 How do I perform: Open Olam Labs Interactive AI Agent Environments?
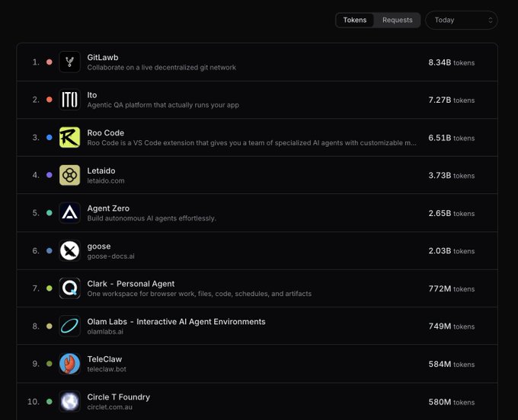pos(176,322)
